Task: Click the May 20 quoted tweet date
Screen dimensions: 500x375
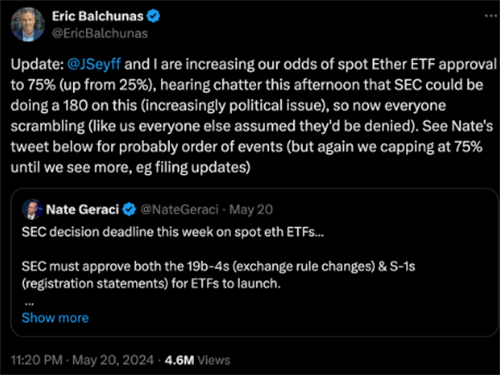Action: pos(251,209)
